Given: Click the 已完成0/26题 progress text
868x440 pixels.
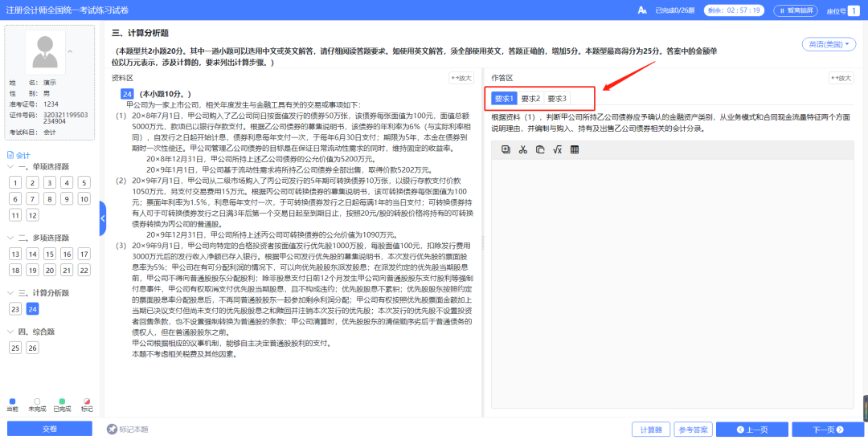Looking at the screenshot, I should point(675,10).
